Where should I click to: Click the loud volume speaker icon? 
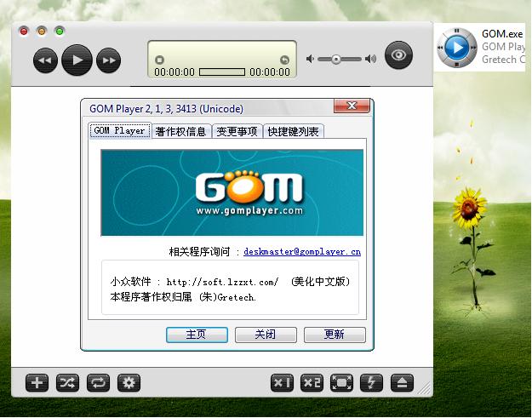click(370, 59)
